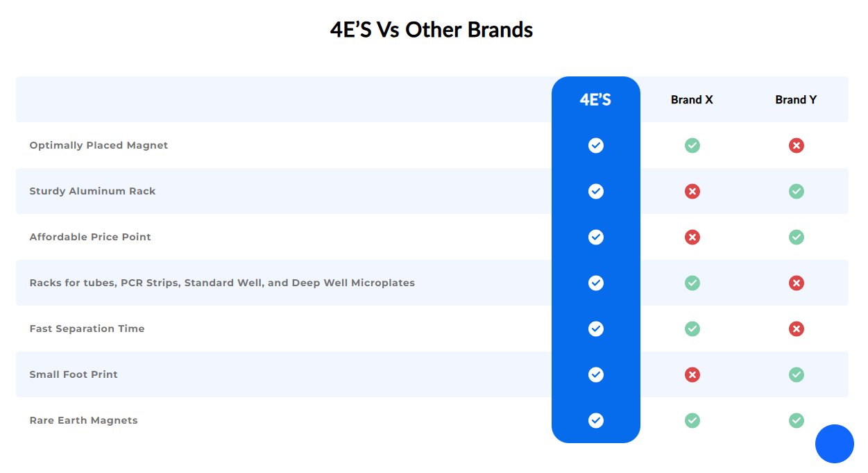The width and height of the screenshot is (868, 473).
Task: Select the Brand X column header
Action: 692,100
